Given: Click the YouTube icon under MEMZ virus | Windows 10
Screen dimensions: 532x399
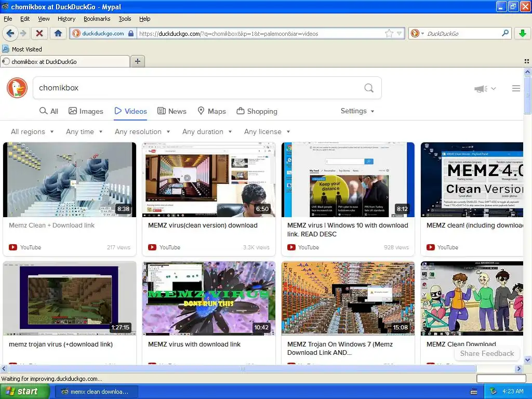Looking at the screenshot, I should tap(291, 247).
